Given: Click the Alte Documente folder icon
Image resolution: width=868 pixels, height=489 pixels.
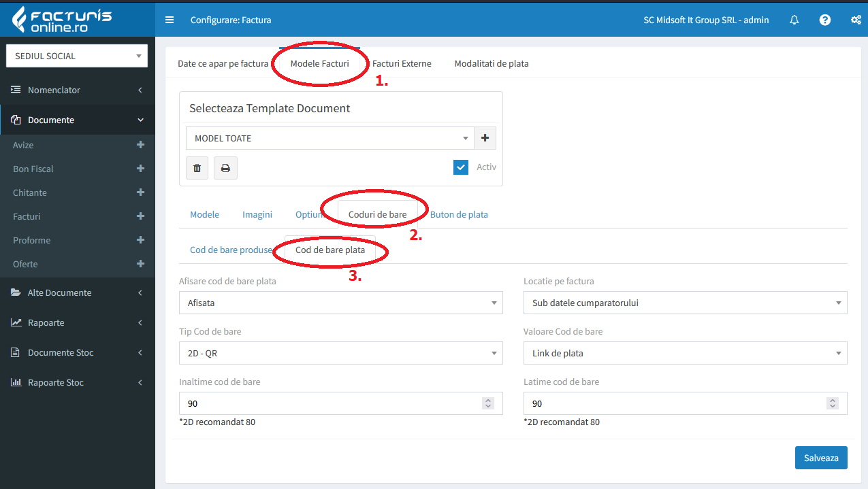Looking at the screenshot, I should point(16,292).
